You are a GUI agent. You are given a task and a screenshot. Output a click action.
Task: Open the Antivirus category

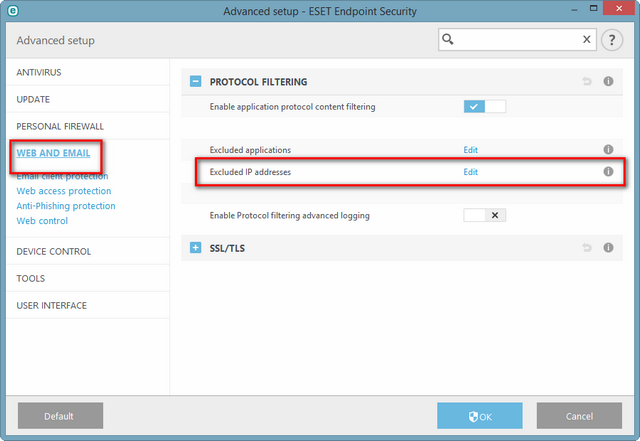39,72
